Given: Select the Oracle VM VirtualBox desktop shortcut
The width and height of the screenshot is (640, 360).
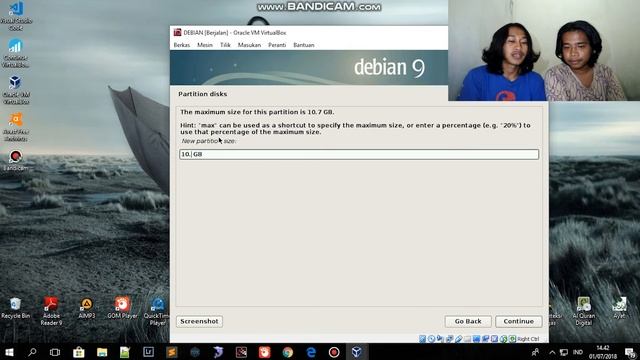Looking at the screenshot, I should coord(16,90).
